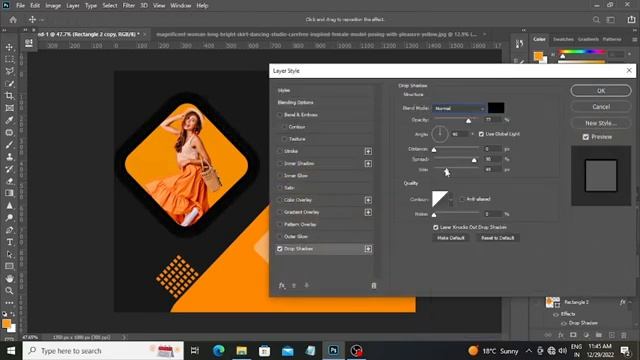The width and height of the screenshot is (640, 360).
Task: Enable the Color Overlay checkbox
Action: click(280, 200)
